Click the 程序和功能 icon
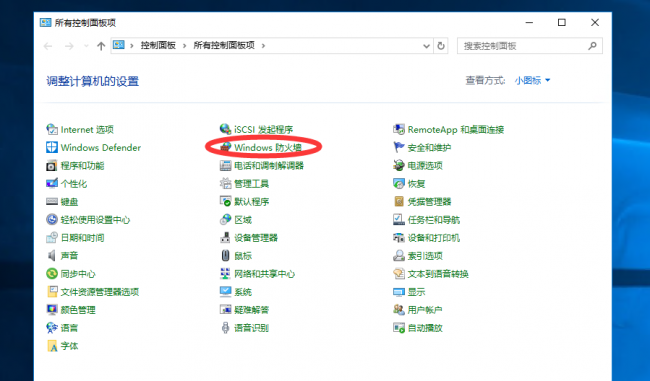650x381 pixels. click(52, 165)
